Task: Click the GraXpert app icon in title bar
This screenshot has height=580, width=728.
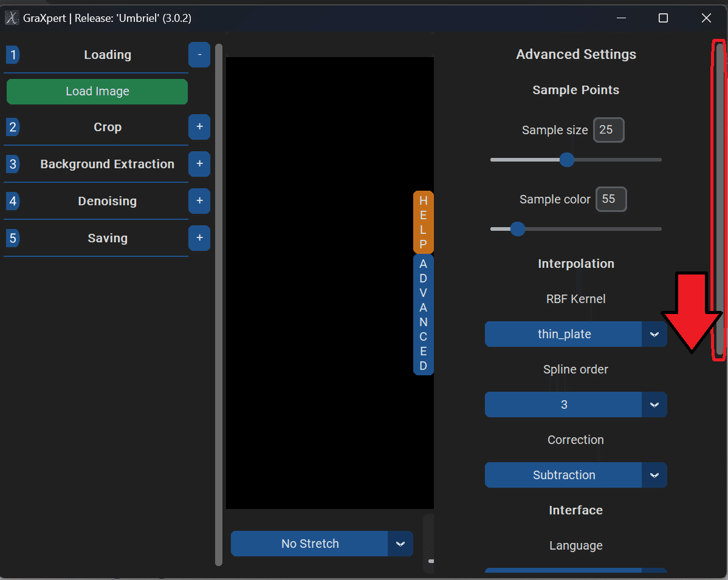Action: click(x=12, y=18)
